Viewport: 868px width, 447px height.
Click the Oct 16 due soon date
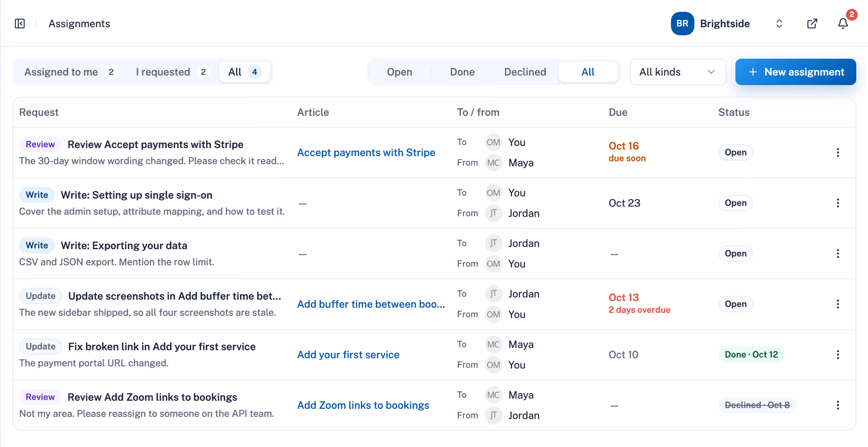pos(627,152)
